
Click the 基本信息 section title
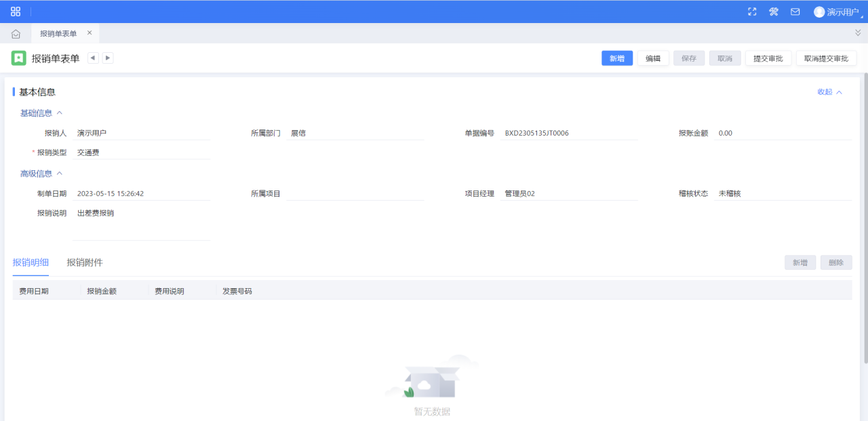coord(37,92)
